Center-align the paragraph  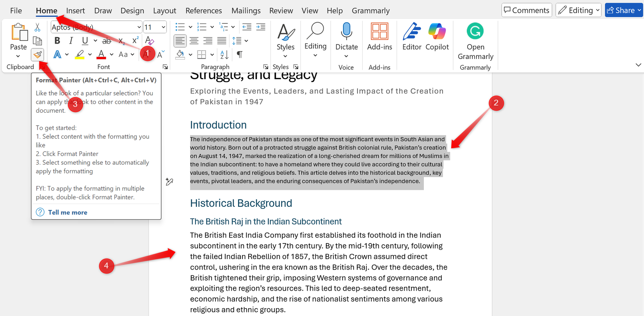click(x=194, y=41)
